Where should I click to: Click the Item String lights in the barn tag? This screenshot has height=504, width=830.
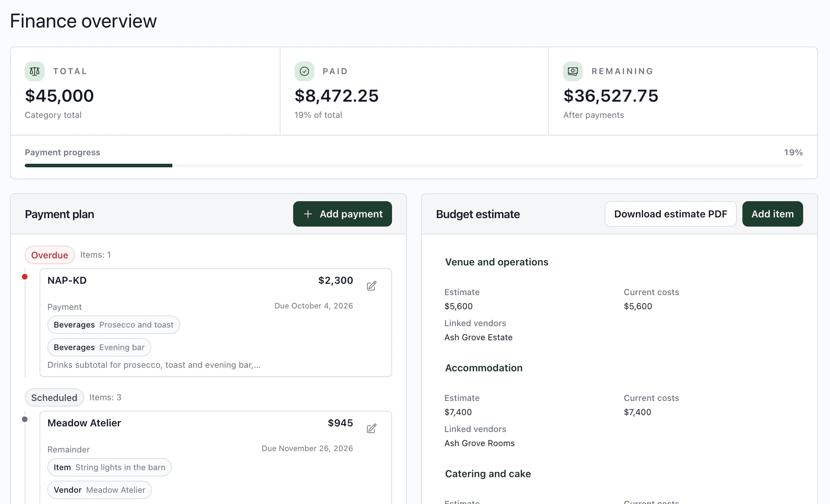click(x=109, y=467)
